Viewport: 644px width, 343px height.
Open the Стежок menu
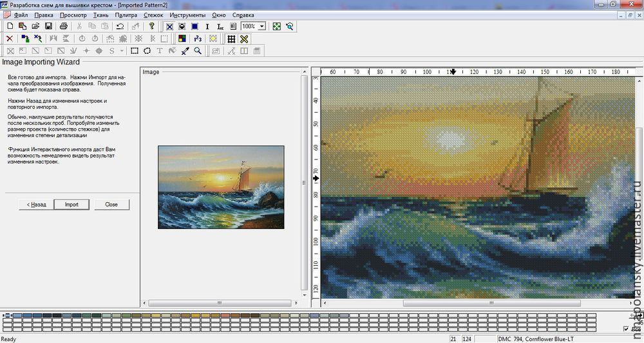click(153, 15)
